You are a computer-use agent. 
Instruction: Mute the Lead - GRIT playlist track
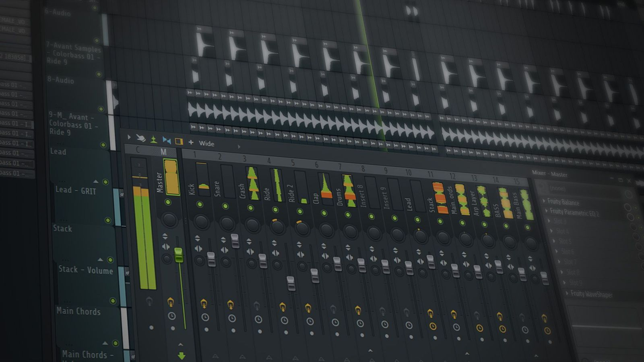point(106,182)
